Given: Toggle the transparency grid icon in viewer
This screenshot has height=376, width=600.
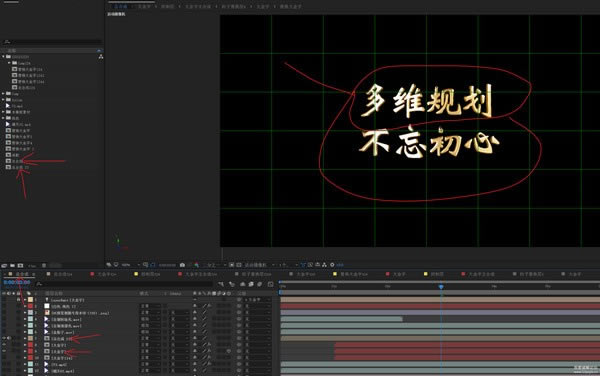Looking at the screenshot, I should coord(238,265).
